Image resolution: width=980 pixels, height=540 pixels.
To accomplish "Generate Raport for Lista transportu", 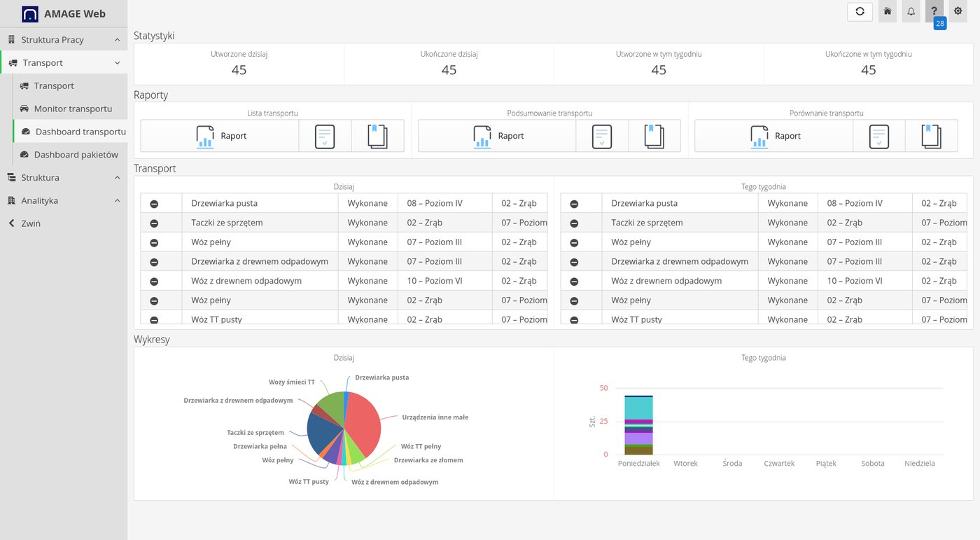I will [x=220, y=136].
